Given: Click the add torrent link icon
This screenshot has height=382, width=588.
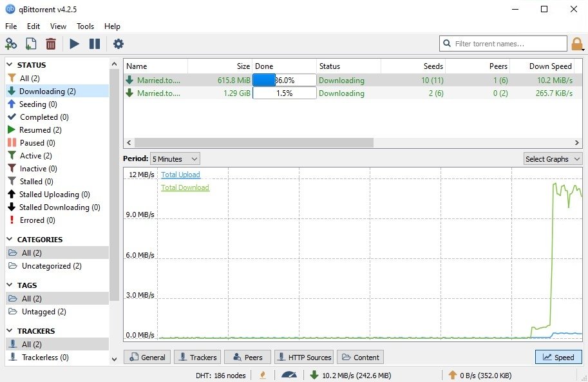Looking at the screenshot, I should [11, 44].
